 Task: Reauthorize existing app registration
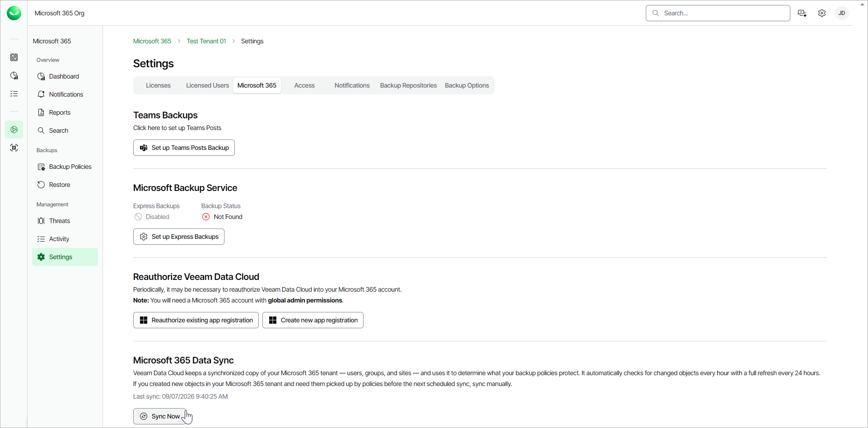point(196,320)
